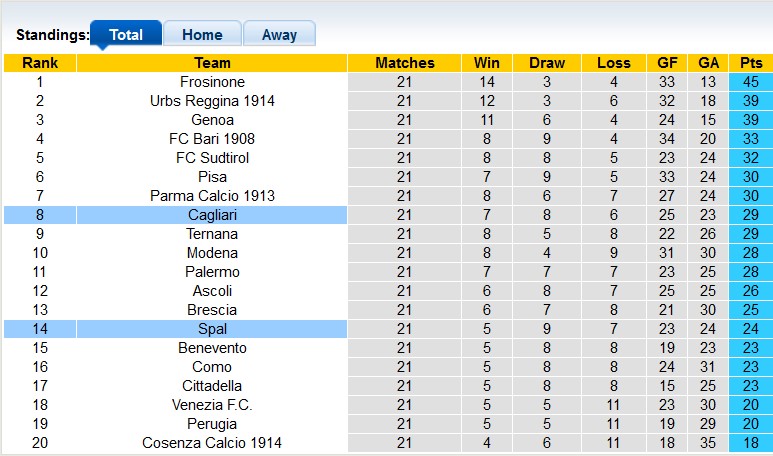Viewport: 773px width, 456px height.
Task: Select FC Bari 1908 in standings
Action: pos(212,139)
